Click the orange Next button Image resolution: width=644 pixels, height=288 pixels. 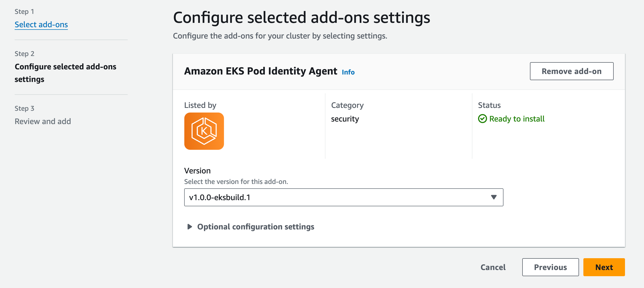point(604,267)
